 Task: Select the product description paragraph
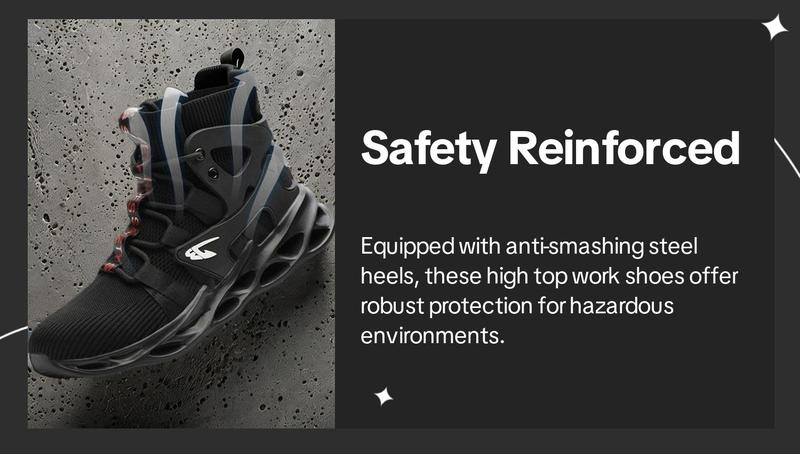point(549,291)
